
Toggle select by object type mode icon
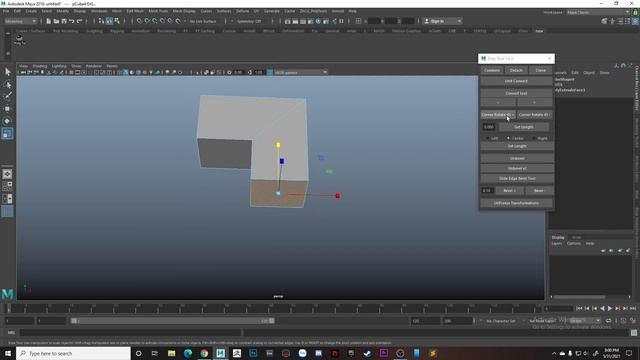click(x=109, y=21)
